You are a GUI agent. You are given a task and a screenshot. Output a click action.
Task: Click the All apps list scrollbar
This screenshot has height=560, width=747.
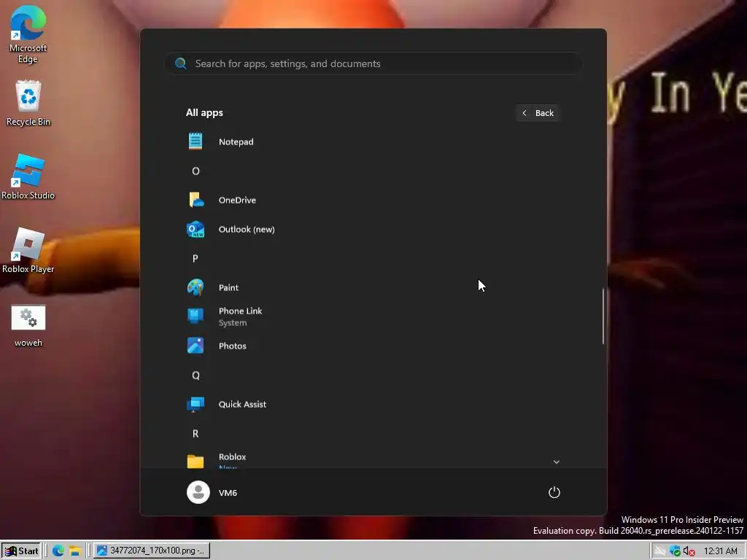[603, 316]
